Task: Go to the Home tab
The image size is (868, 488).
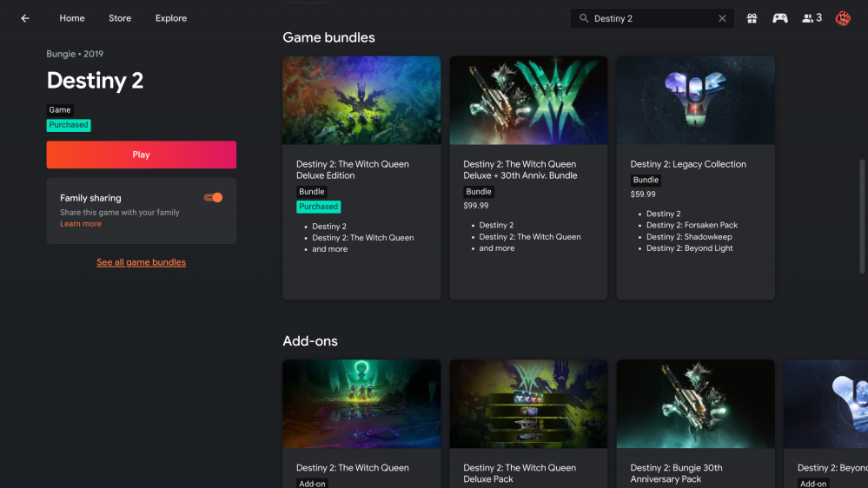Action: pos(72,18)
